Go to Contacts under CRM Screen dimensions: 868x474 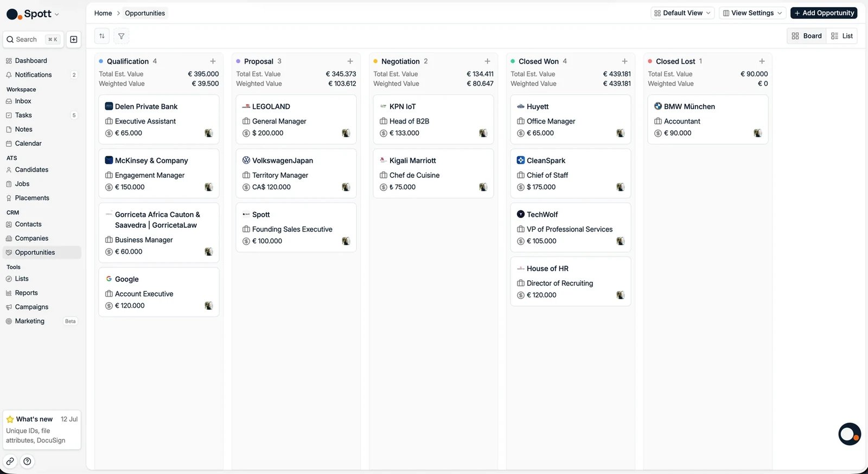click(42, 224)
